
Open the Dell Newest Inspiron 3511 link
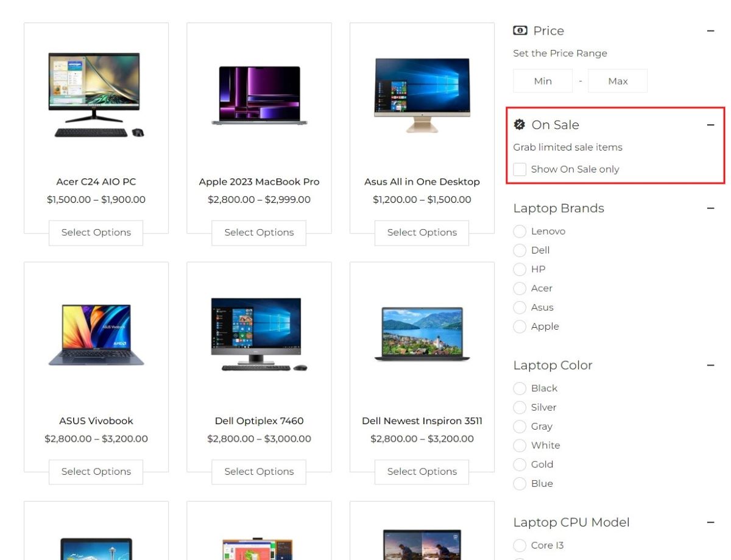pos(422,421)
